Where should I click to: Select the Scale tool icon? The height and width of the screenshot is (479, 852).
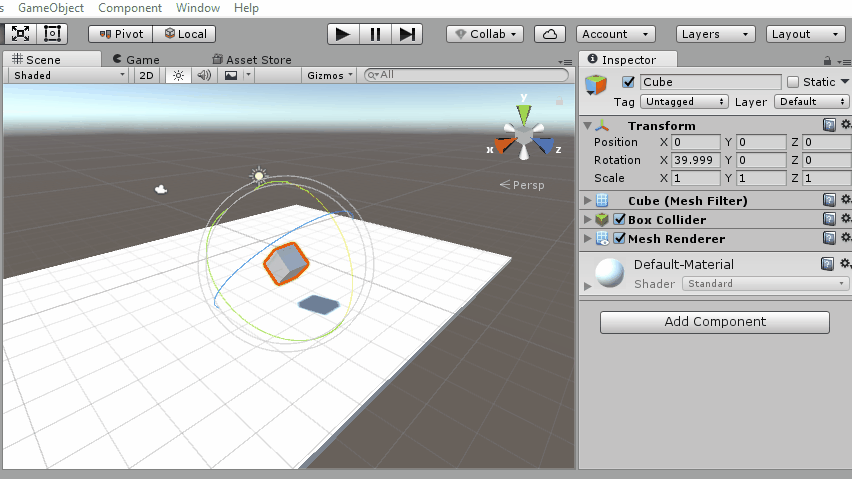click(x=21, y=34)
